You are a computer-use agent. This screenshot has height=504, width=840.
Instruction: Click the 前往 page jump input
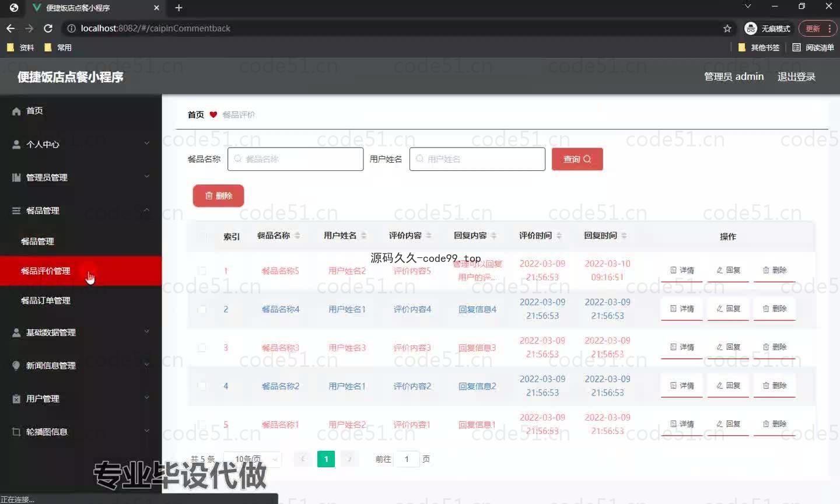(407, 459)
